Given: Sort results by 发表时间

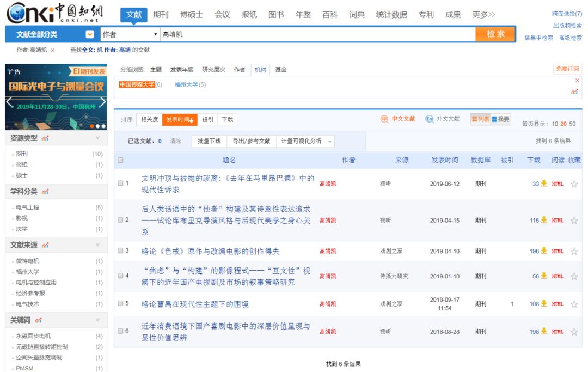Looking at the screenshot, I should coord(180,120).
